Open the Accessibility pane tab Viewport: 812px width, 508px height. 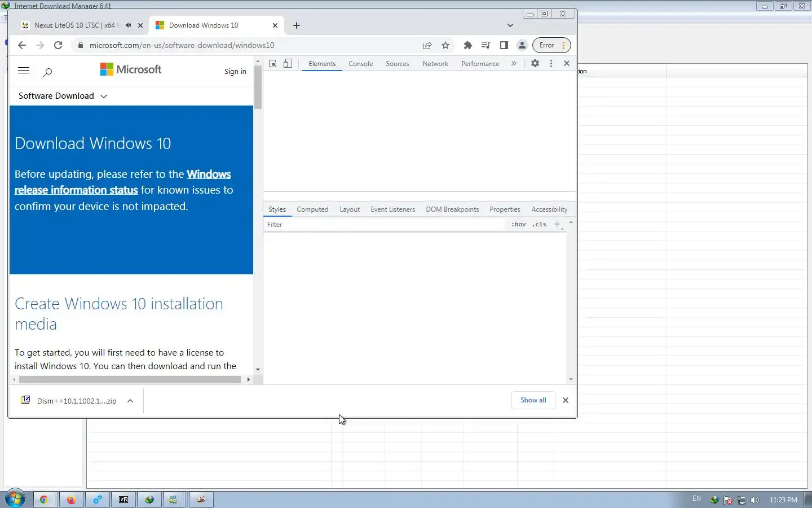coord(549,209)
